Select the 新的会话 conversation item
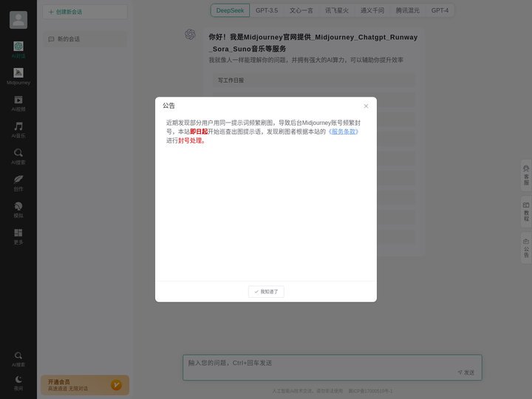 (x=85, y=39)
